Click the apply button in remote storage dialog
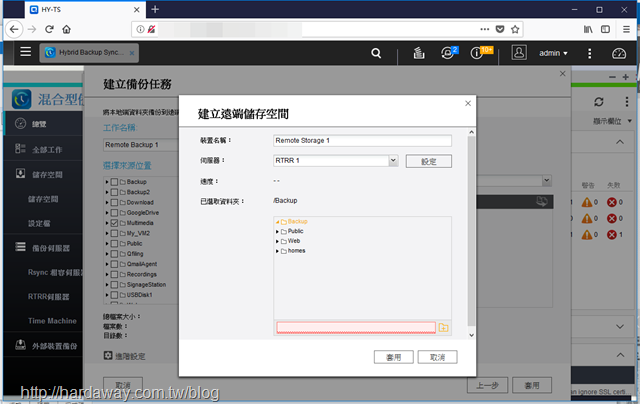This screenshot has height=404, width=640. [393, 357]
